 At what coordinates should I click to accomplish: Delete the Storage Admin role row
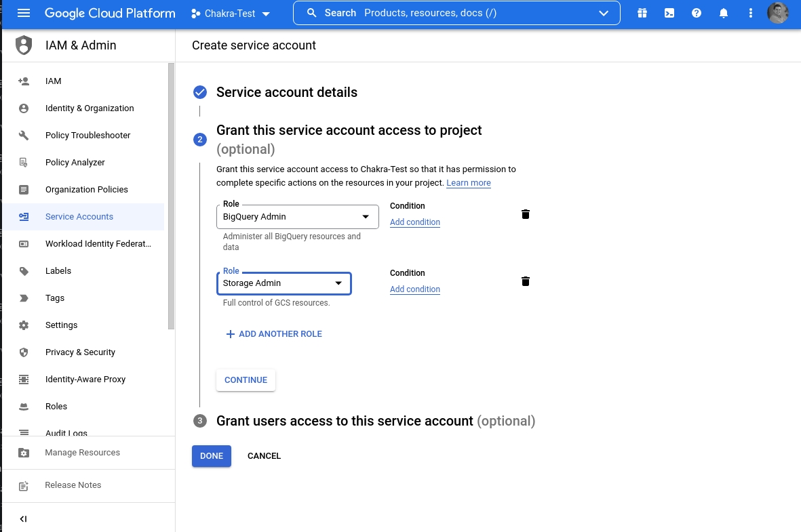click(525, 281)
